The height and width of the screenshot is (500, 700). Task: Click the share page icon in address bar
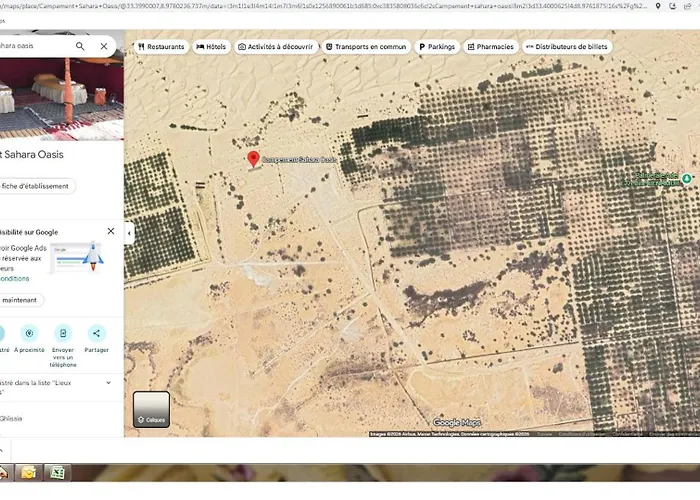[688, 6]
